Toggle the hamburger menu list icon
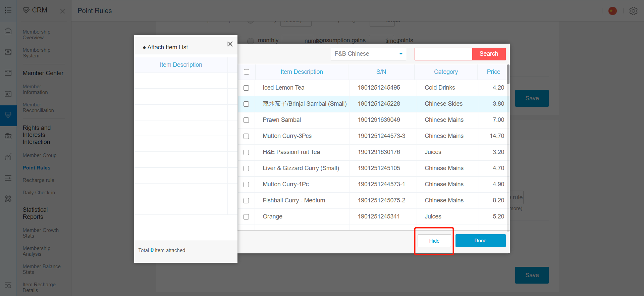644x296 pixels. coord(8,10)
